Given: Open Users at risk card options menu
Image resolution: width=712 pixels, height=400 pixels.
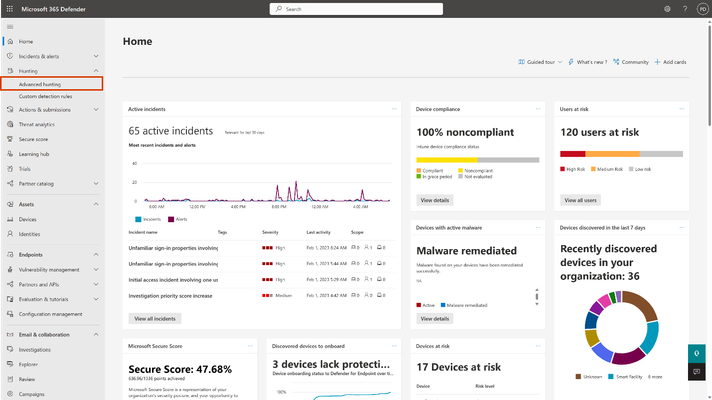Looking at the screenshot, I should [x=682, y=109].
